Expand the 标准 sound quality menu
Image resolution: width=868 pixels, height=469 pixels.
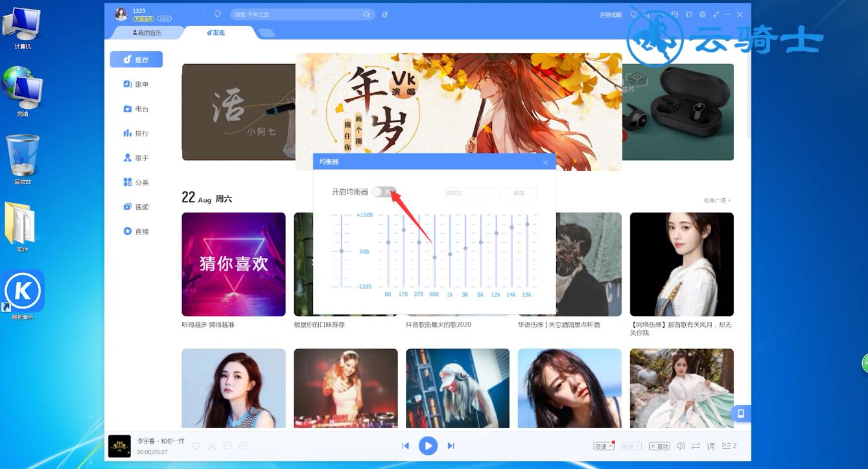(x=631, y=446)
